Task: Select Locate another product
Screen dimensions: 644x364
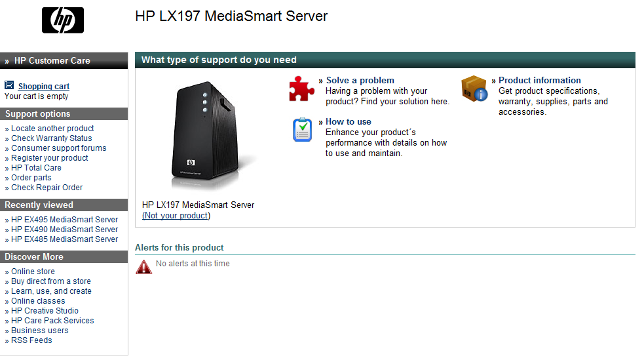Action: point(52,129)
